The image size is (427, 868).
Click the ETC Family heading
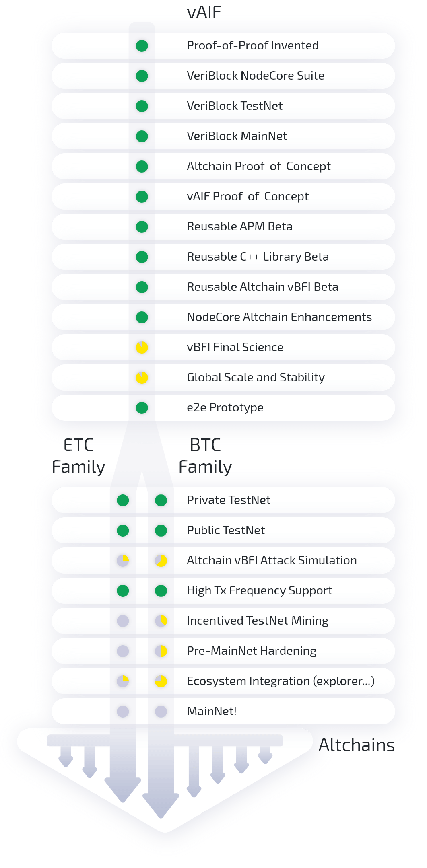[78, 456]
